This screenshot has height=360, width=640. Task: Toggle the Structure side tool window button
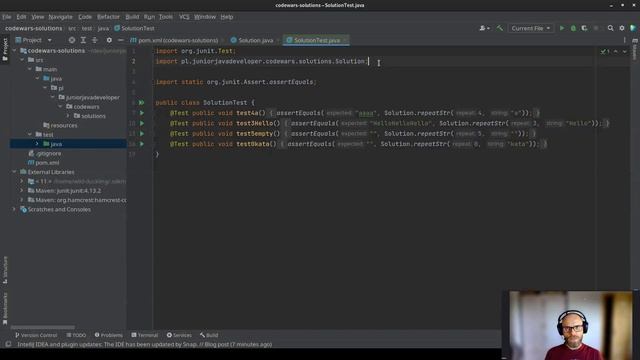coord(5,269)
